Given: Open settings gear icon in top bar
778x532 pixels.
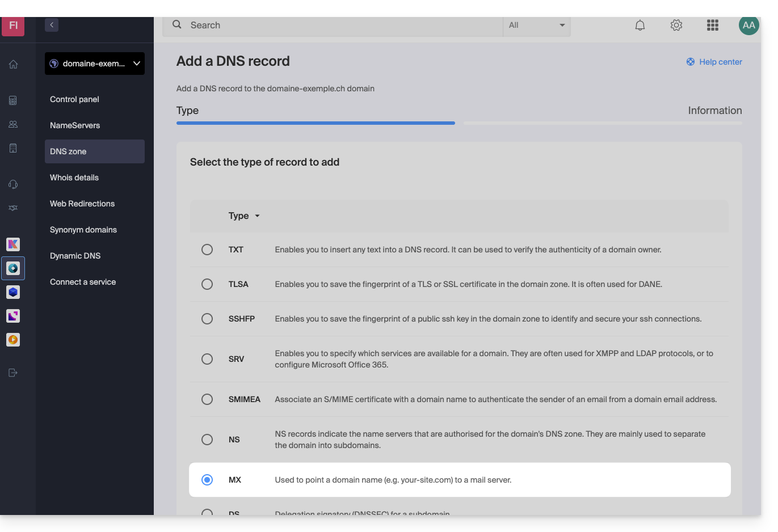Looking at the screenshot, I should pos(676,26).
